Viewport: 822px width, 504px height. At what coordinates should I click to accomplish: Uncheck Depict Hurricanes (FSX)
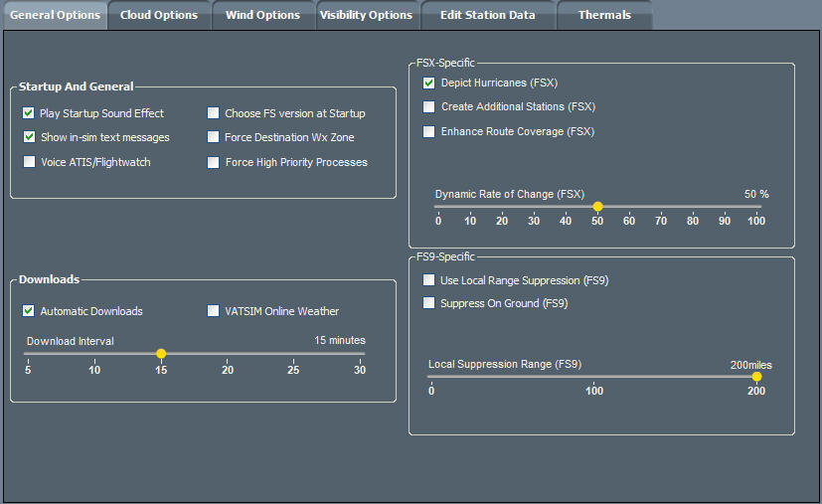click(x=429, y=83)
